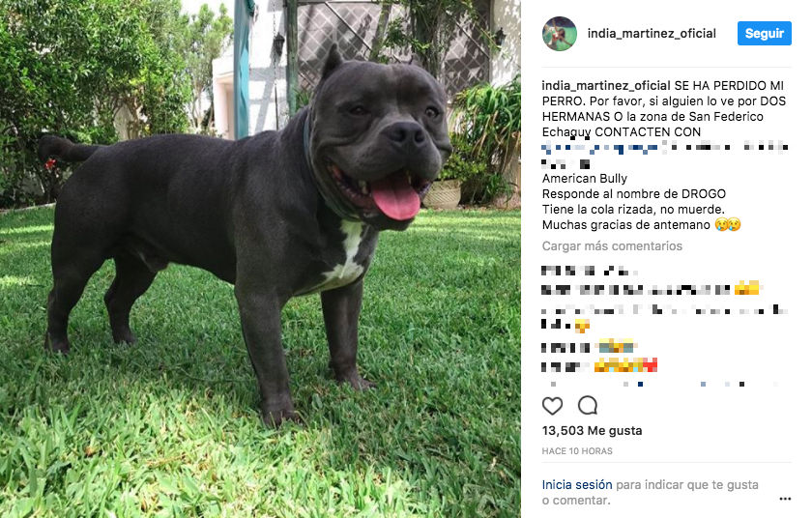The height and width of the screenshot is (518, 812).
Task: Click the 'para indicar que te gusta' text
Action: 687,485
